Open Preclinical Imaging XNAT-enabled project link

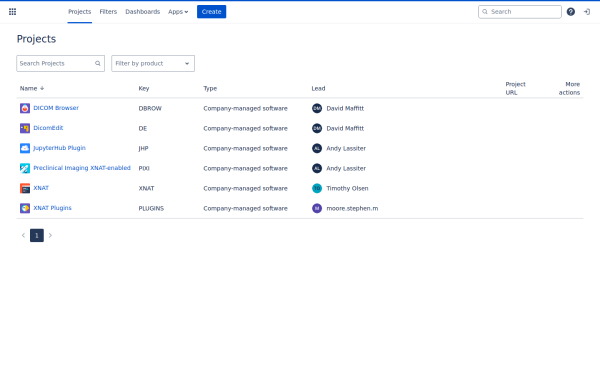(82, 168)
